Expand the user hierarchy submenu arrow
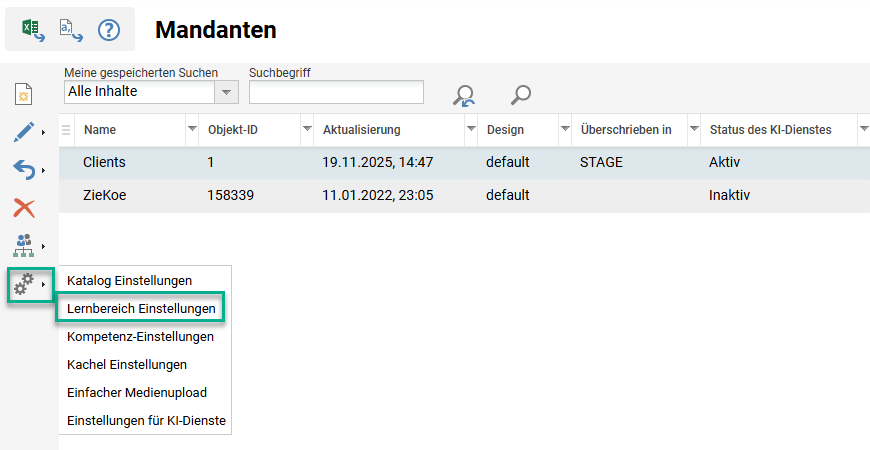 tap(43, 246)
